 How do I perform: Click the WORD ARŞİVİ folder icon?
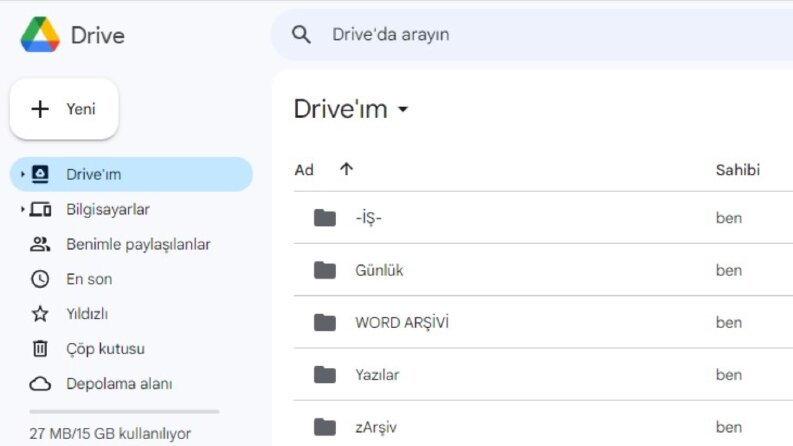[325, 322]
